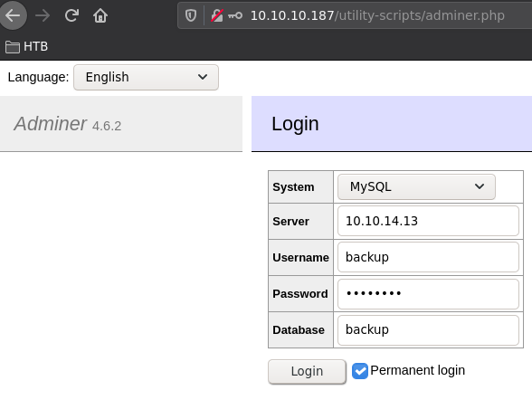
Task: Click into the Password field
Action: pyautogui.click(x=428, y=294)
